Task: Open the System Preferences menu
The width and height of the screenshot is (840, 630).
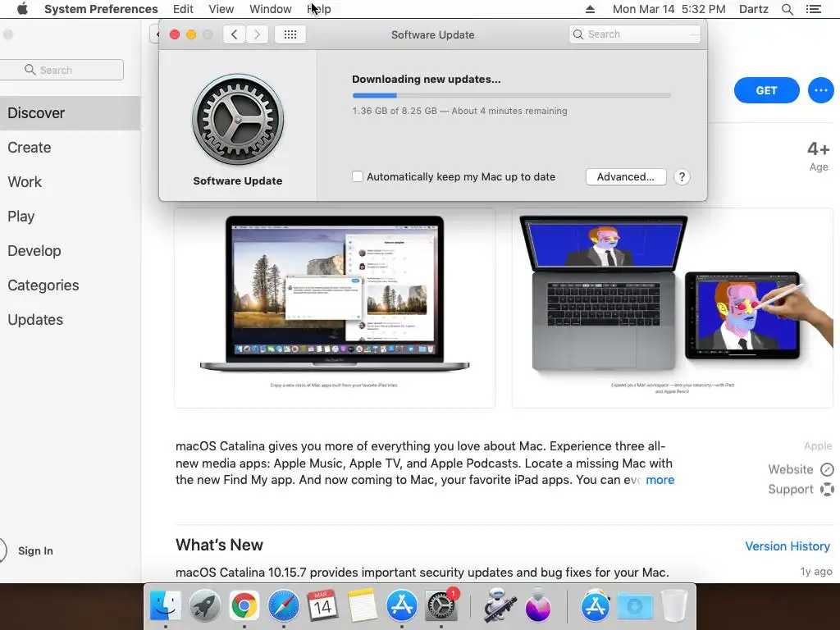Action: tap(101, 9)
